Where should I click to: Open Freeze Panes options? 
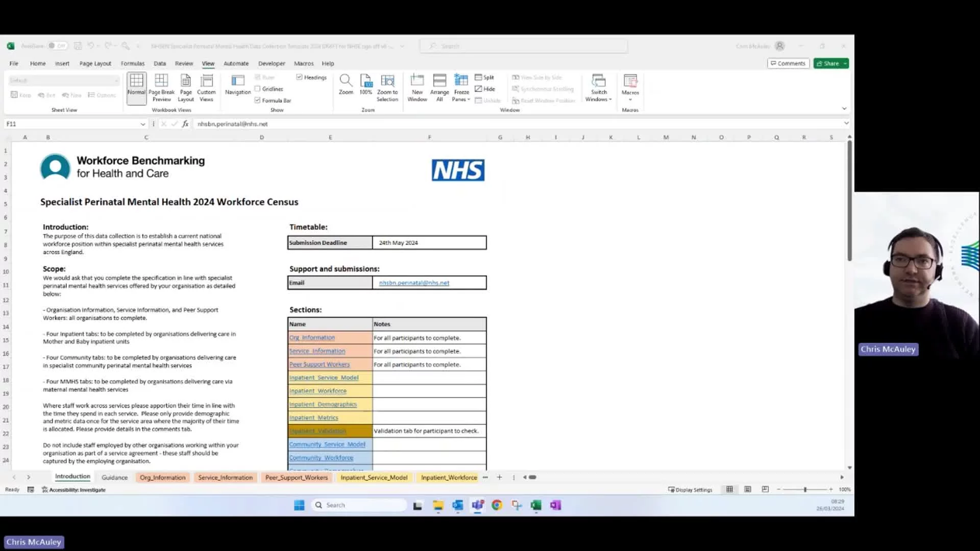point(461,88)
